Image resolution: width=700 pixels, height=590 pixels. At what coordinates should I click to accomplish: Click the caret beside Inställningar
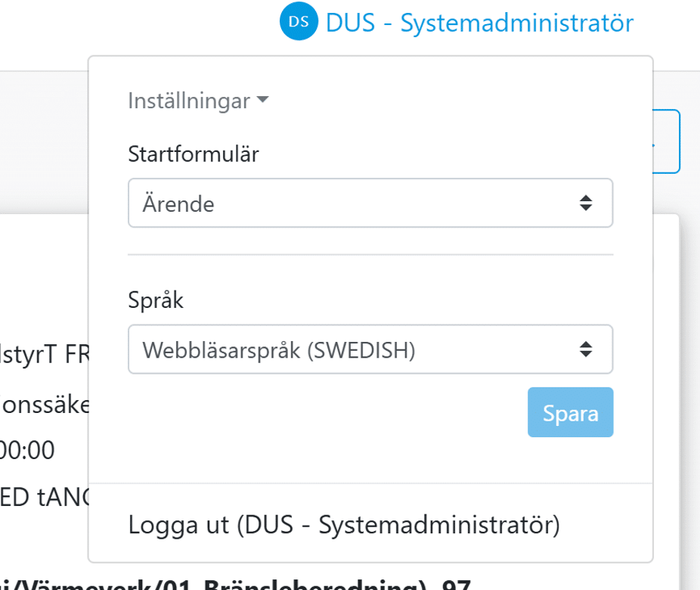pyautogui.click(x=263, y=100)
